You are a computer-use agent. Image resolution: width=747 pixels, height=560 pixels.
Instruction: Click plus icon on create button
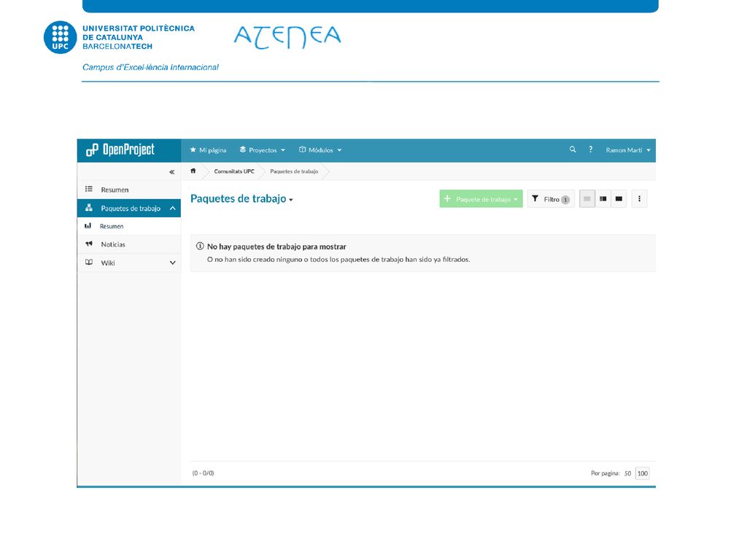pos(447,198)
